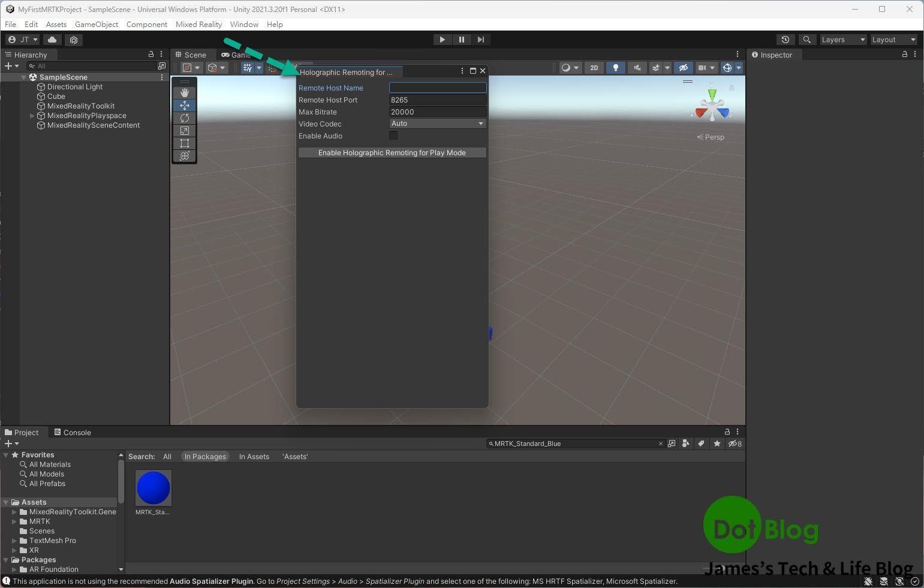Image resolution: width=924 pixels, height=588 pixels.
Task: Open Unity Cloud services icon
Action: 52,40
